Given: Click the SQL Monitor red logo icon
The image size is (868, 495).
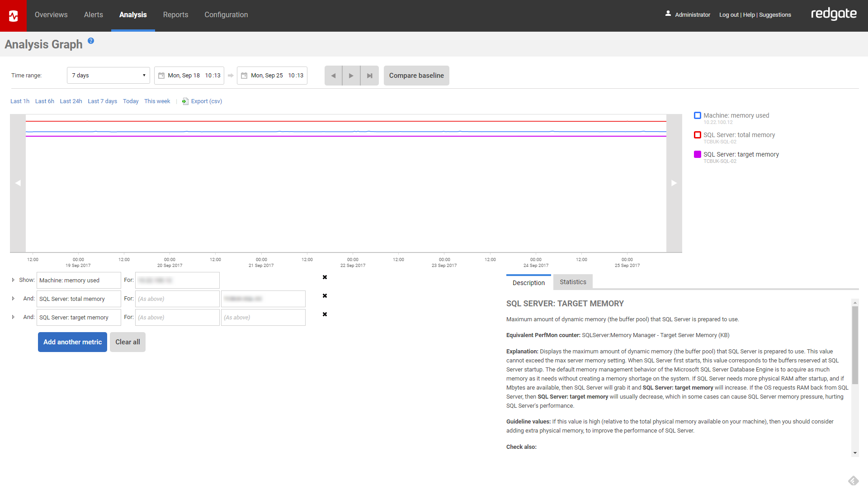Looking at the screenshot, I should click(14, 16).
